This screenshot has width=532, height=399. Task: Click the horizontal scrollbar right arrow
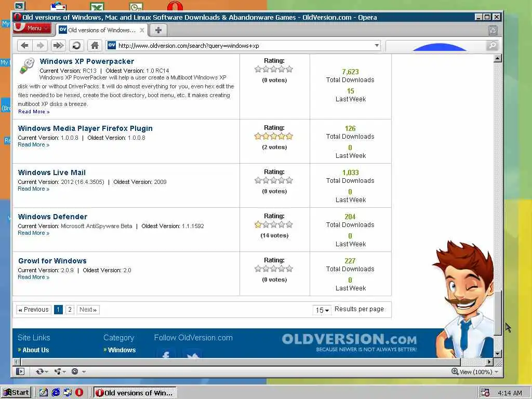pyautogui.click(x=489, y=362)
